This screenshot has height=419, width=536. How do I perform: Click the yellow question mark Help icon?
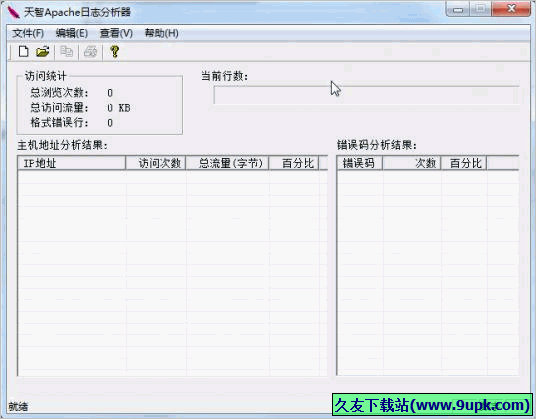coord(115,52)
